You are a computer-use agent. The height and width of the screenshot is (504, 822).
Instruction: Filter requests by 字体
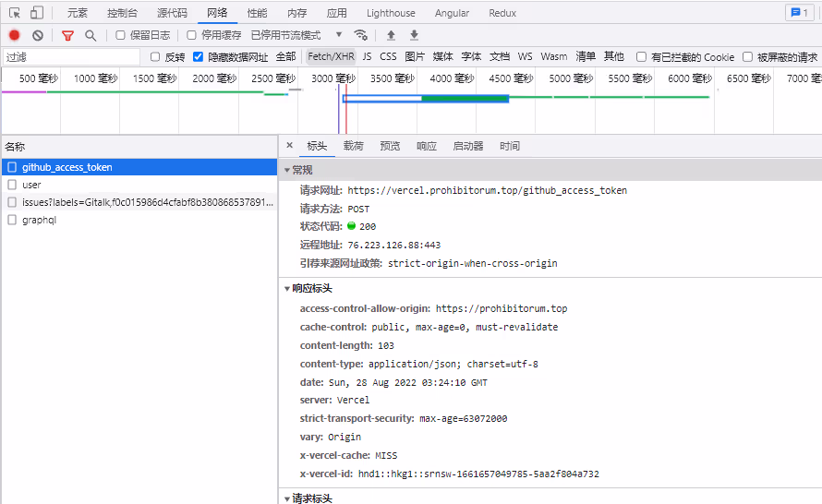click(471, 56)
